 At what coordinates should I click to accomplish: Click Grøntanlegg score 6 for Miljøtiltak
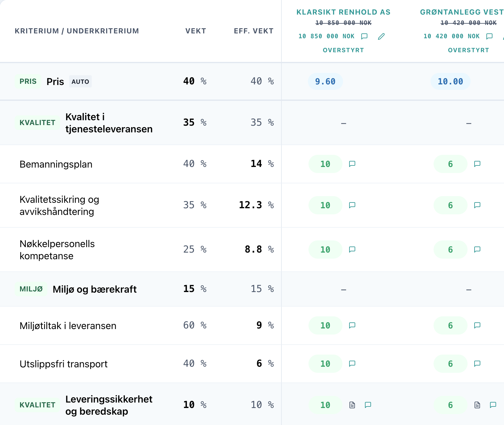[x=451, y=325]
